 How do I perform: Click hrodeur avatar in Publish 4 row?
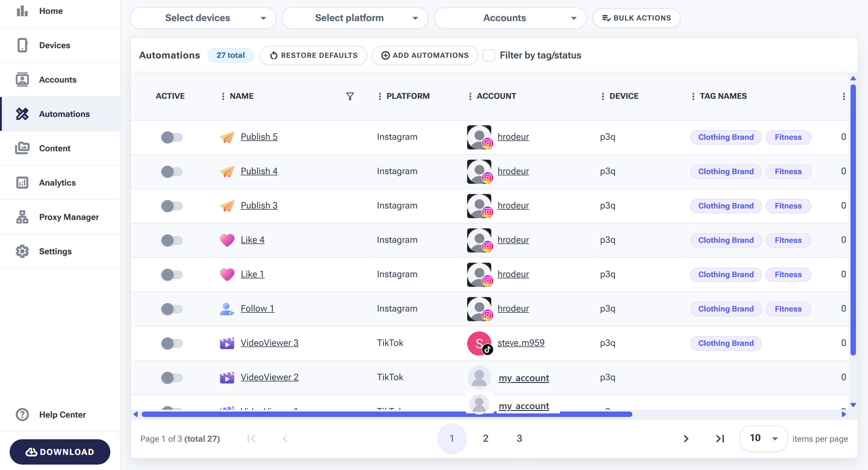(480, 171)
